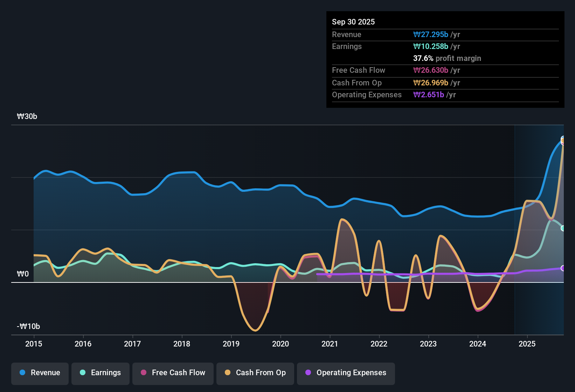Viewport: 575px width, 392px height.
Task: Click the pink Free Cash Flow legend dot
Action: tap(143, 373)
